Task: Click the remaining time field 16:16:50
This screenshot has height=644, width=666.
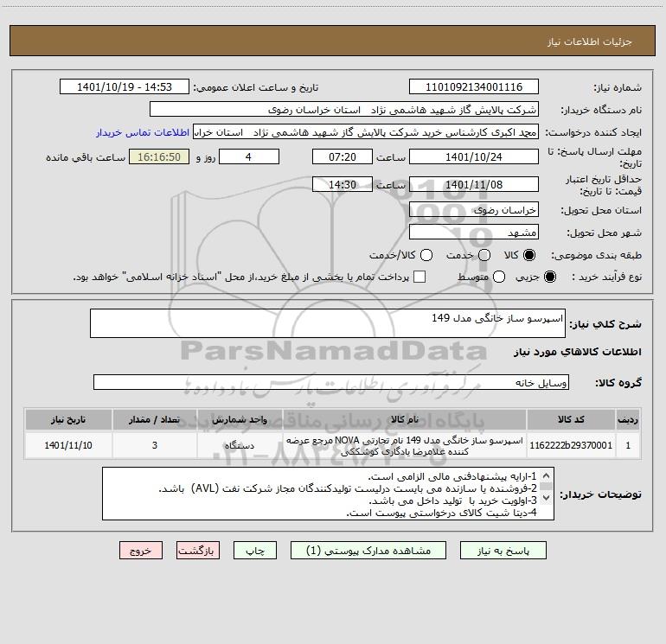Action: point(159,156)
